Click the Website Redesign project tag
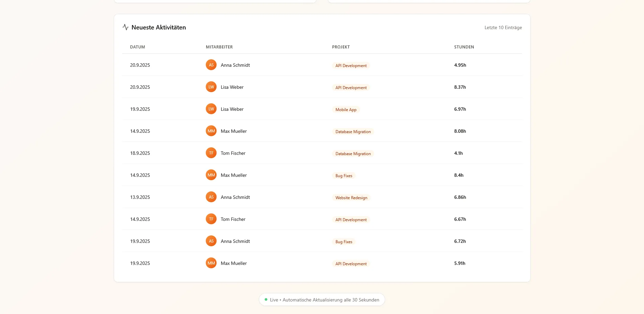Screen dimensions: 644x314 [x=351, y=197]
